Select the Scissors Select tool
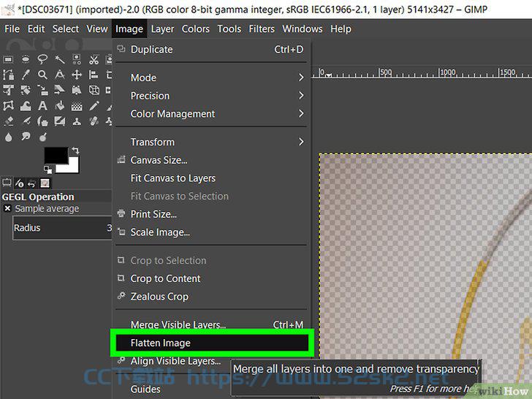This screenshot has width=532, height=399. click(94, 60)
